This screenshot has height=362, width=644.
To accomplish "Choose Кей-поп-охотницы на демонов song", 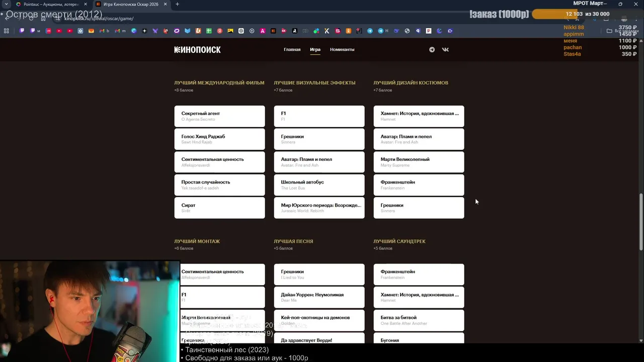I will pos(319,320).
